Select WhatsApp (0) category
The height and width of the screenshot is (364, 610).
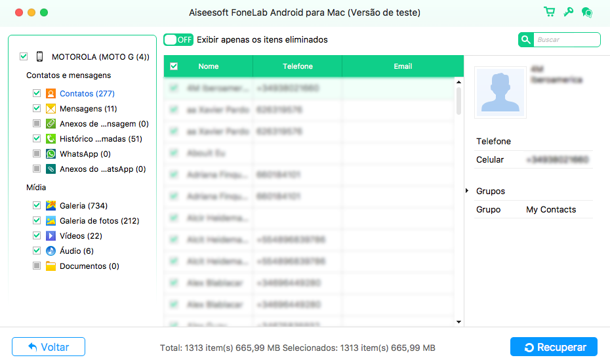pos(85,154)
